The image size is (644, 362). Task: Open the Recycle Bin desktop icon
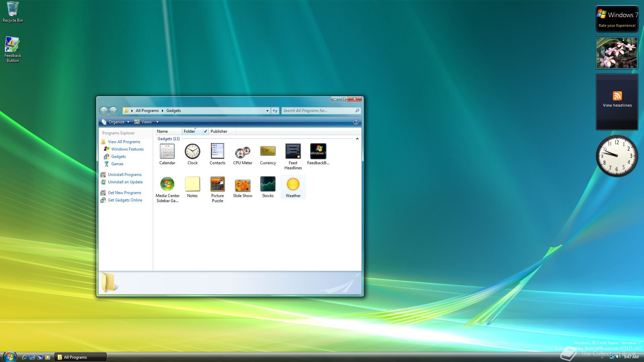(x=13, y=12)
